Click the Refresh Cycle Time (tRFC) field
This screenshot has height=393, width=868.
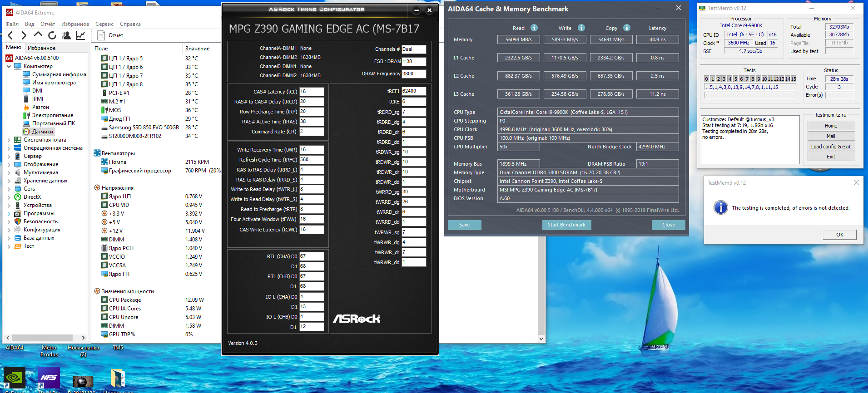coord(311,160)
